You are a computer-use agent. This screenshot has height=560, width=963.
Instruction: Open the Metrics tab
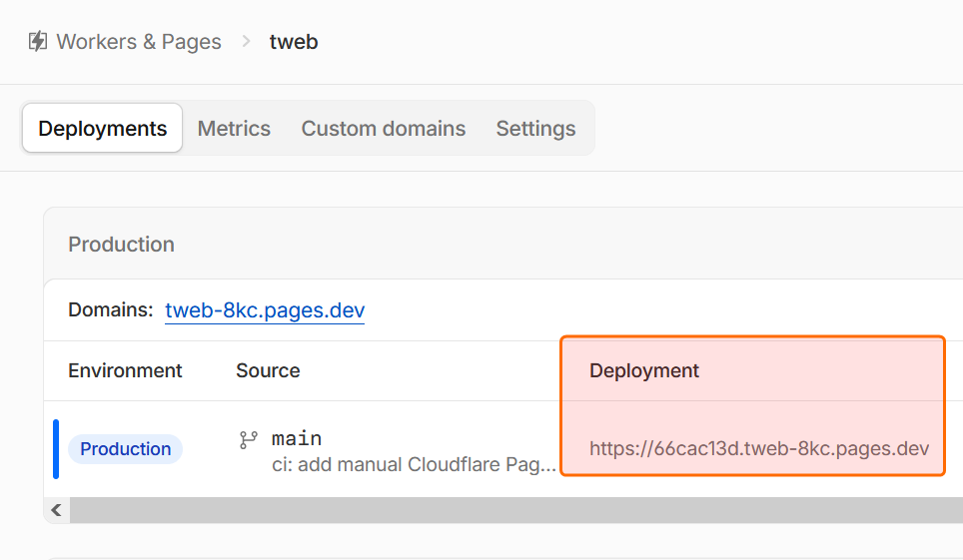(234, 129)
